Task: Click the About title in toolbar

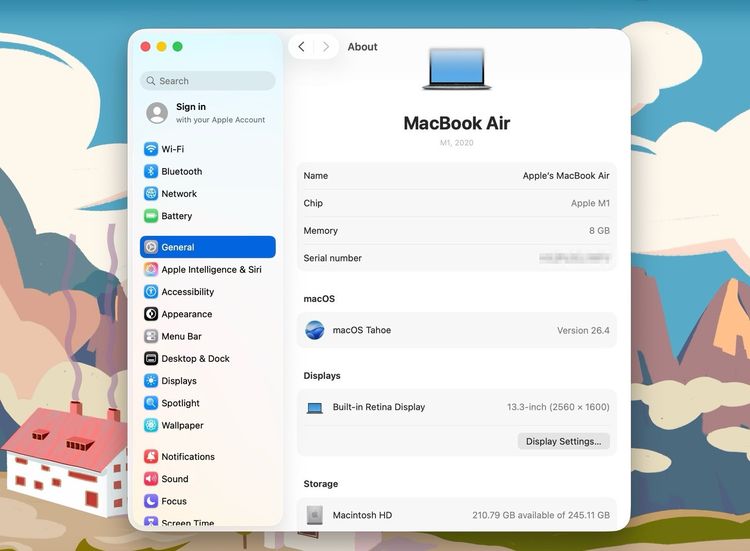Action: click(x=363, y=47)
